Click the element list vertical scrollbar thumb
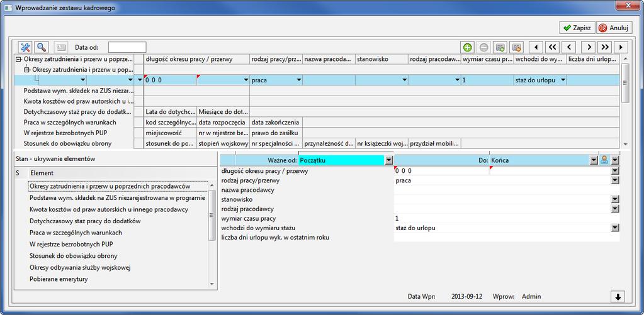This screenshot has height=315, width=644. coord(212,215)
